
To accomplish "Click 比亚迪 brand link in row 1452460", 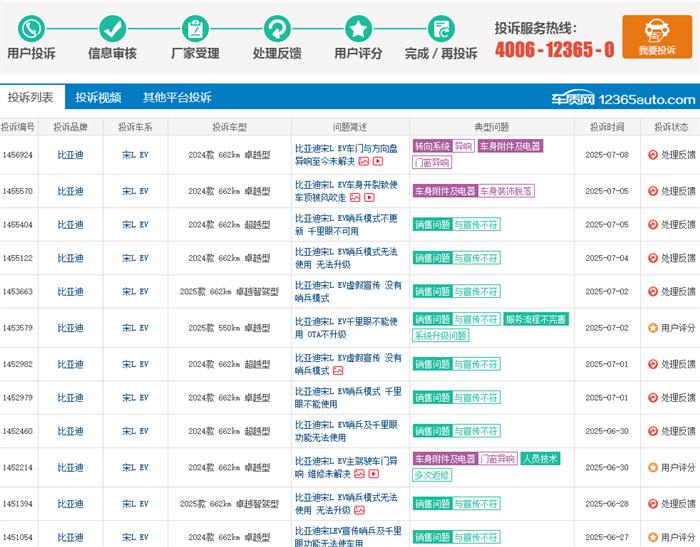I will coord(71,431).
